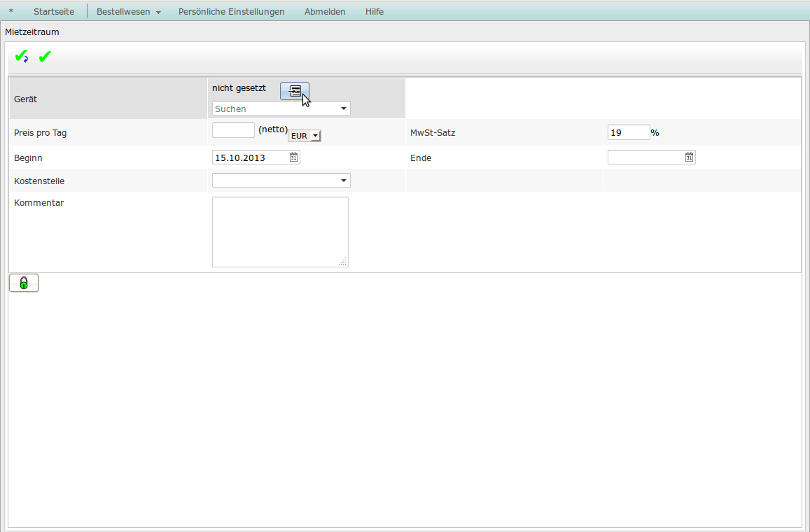Viewport: 810px width, 532px height.
Task: Click the Preis pro Tag input field
Action: 233,130
